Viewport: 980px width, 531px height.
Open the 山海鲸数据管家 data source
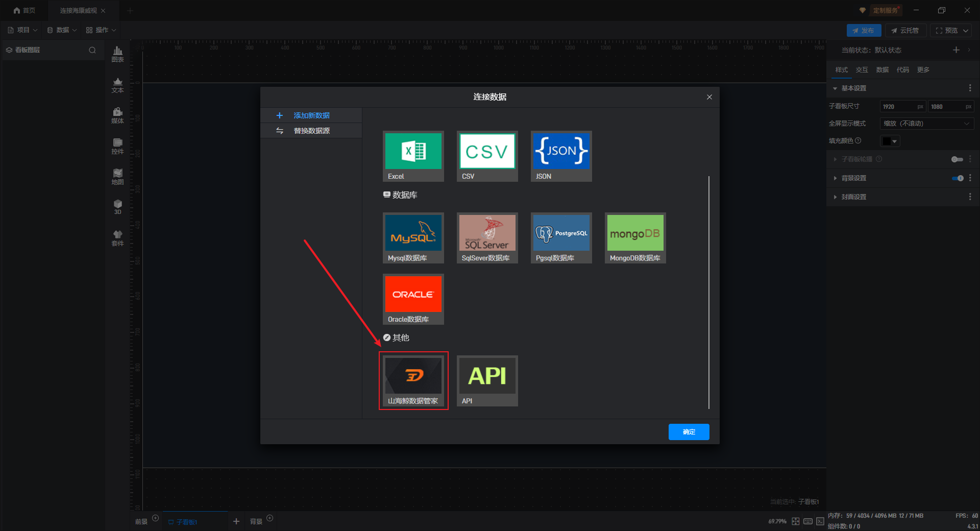pos(413,380)
